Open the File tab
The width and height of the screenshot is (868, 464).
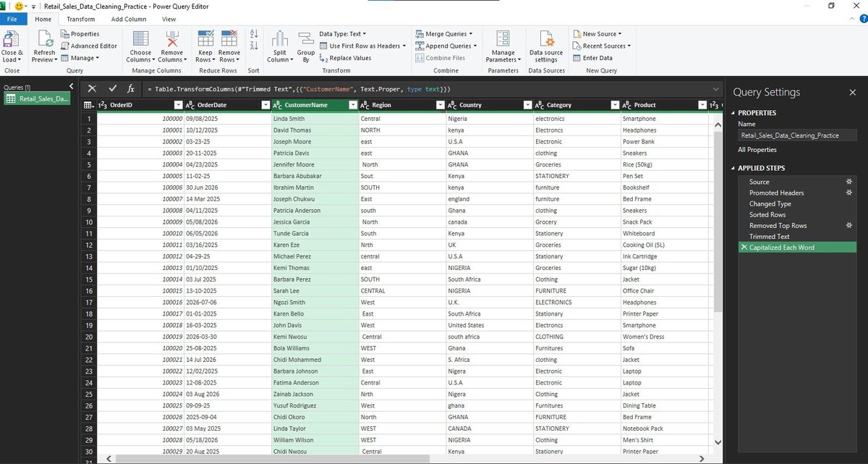(x=12, y=20)
